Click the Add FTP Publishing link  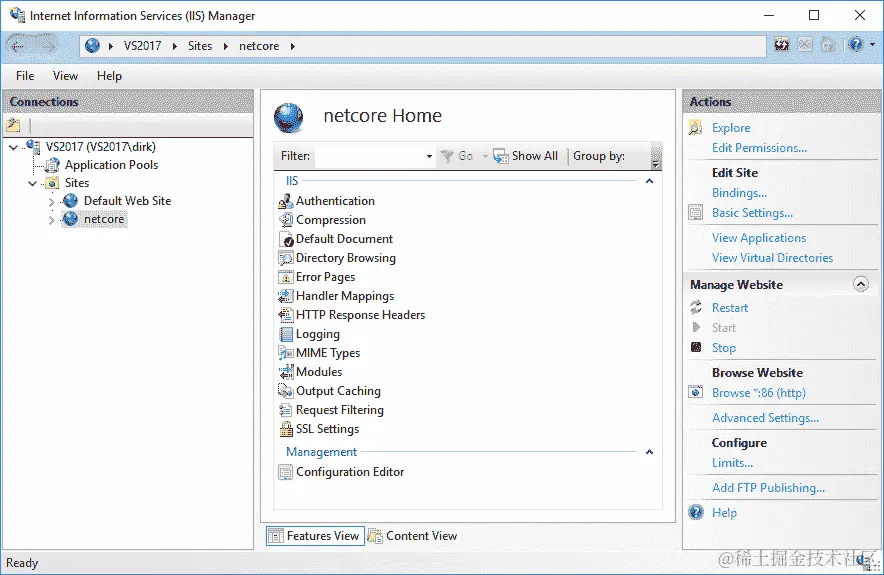(x=768, y=488)
